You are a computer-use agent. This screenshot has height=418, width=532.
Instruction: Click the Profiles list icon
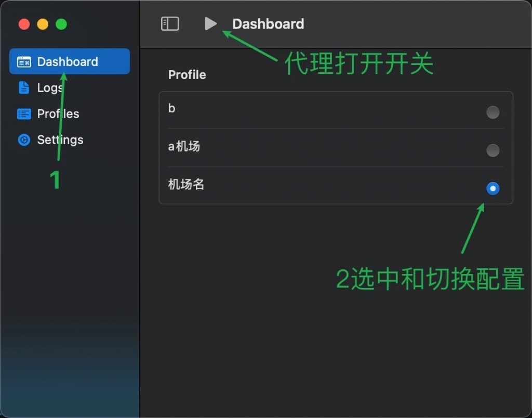[24, 114]
